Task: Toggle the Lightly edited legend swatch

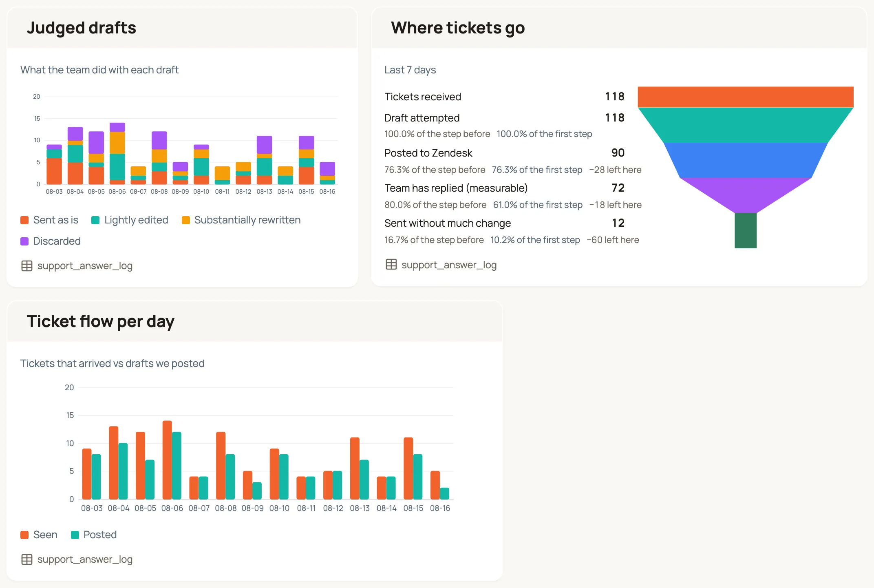Action: [95, 220]
